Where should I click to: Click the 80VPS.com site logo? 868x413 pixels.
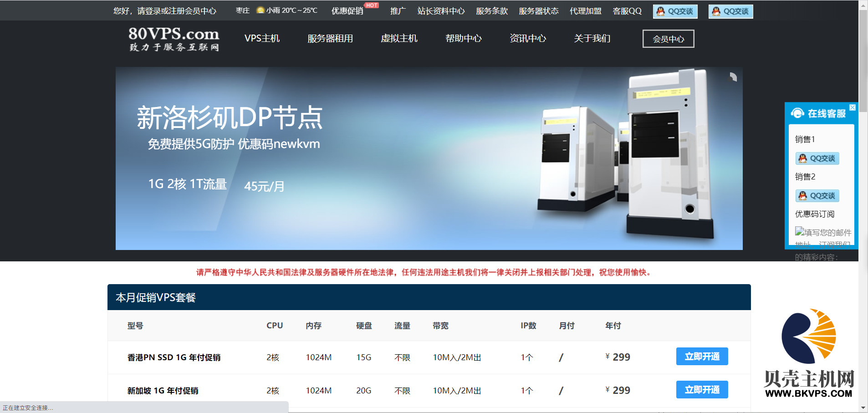tap(174, 39)
